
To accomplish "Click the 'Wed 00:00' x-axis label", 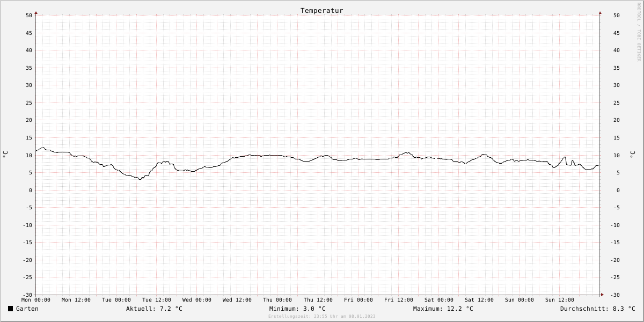I will coord(197,300).
